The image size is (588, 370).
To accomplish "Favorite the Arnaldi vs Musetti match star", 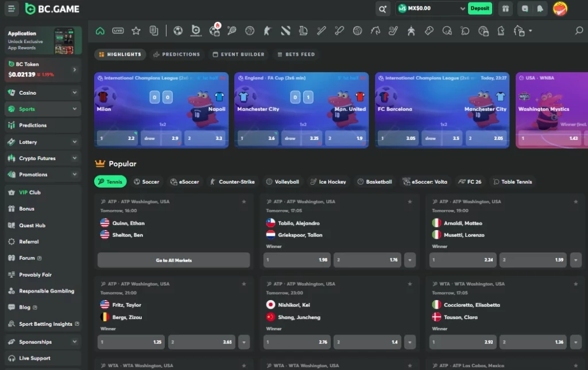I will pyautogui.click(x=575, y=201).
